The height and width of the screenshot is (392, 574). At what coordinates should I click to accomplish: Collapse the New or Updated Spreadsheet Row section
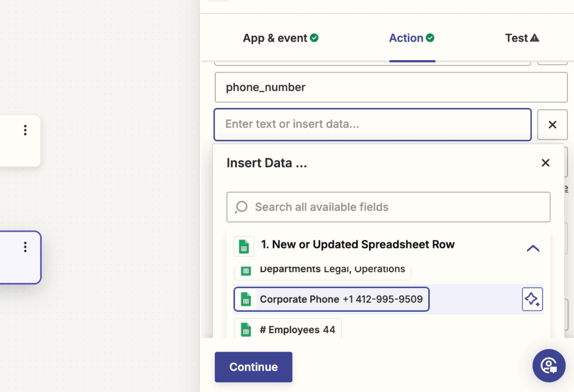pyautogui.click(x=532, y=247)
